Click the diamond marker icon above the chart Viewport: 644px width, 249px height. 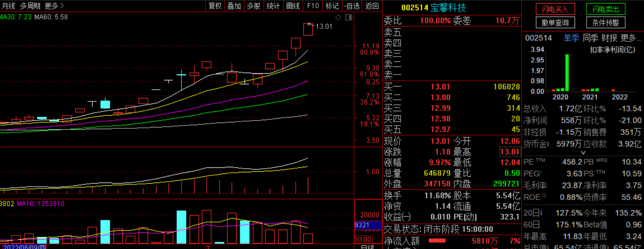coord(338,17)
